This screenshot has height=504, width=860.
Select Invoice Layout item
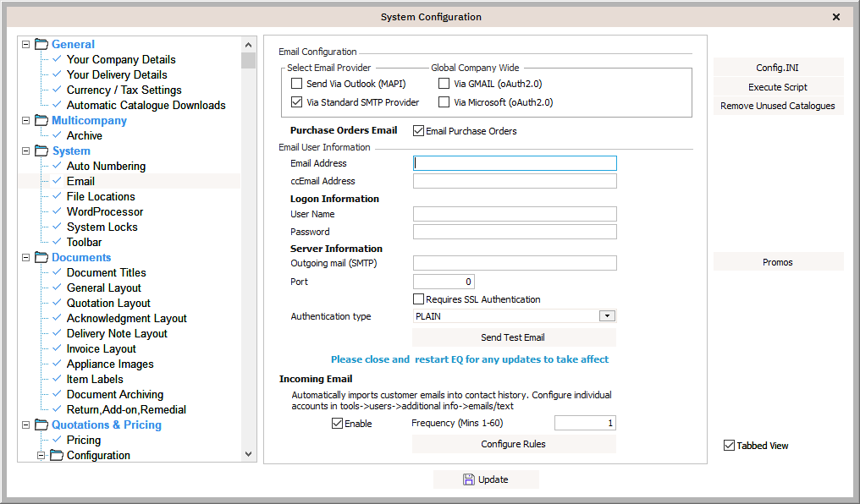tap(102, 348)
